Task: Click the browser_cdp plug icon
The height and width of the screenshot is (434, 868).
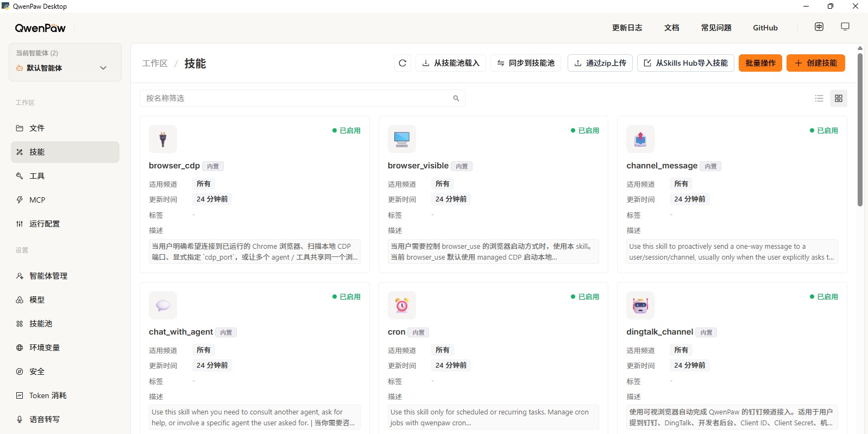Action: 163,139
